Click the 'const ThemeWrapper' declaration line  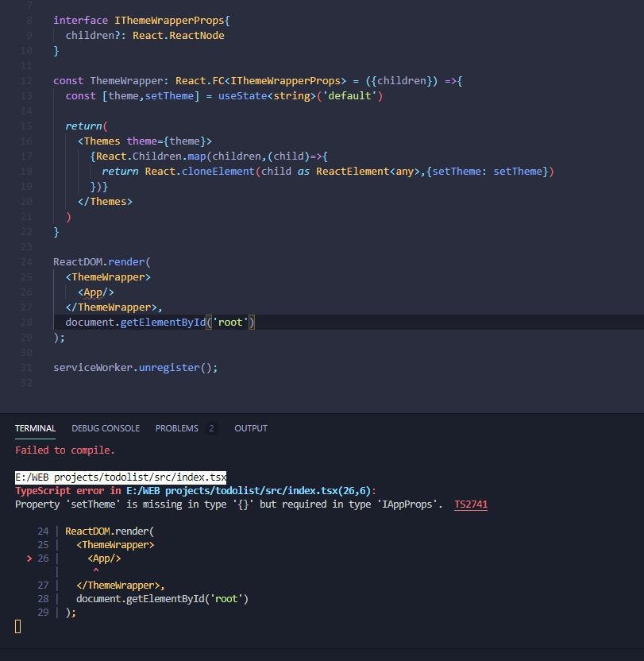tap(258, 80)
